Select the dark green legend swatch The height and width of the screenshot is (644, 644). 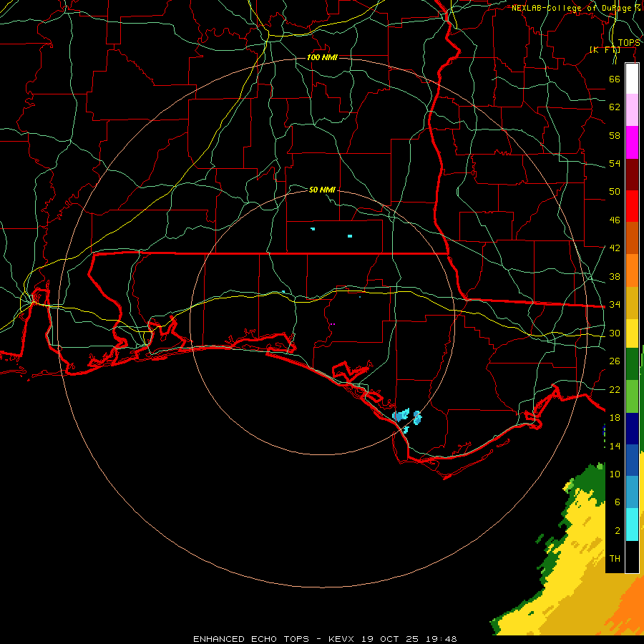(x=632, y=364)
